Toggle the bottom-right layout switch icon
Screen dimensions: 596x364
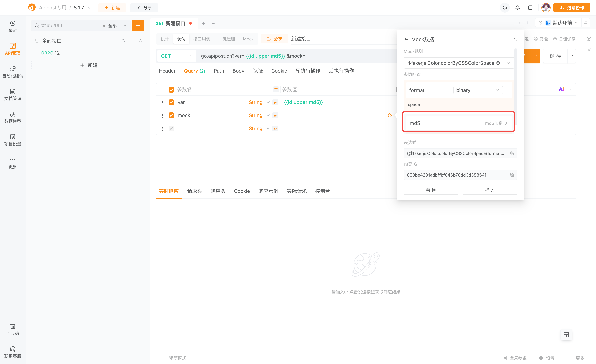[566, 335]
